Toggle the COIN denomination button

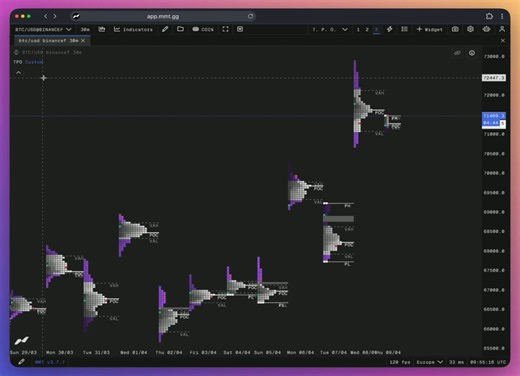(x=203, y=29)
